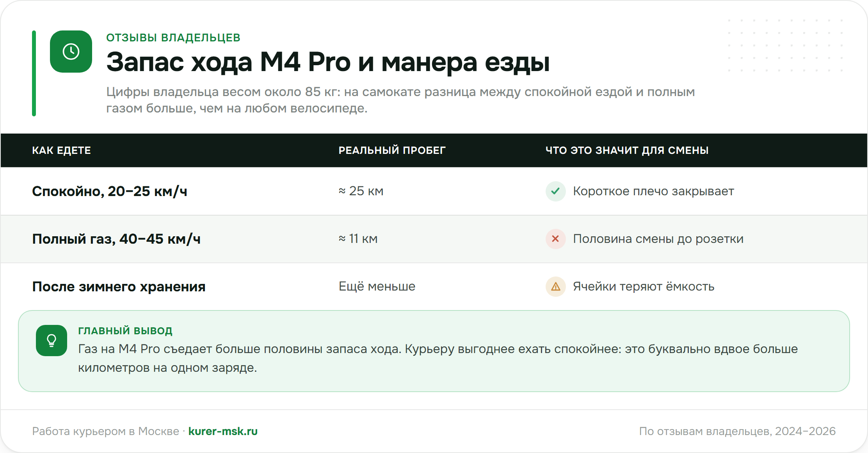Click the 'Отзывы владельцев' category label
This screenshot has height=453, width=868.
pos(173,37)
